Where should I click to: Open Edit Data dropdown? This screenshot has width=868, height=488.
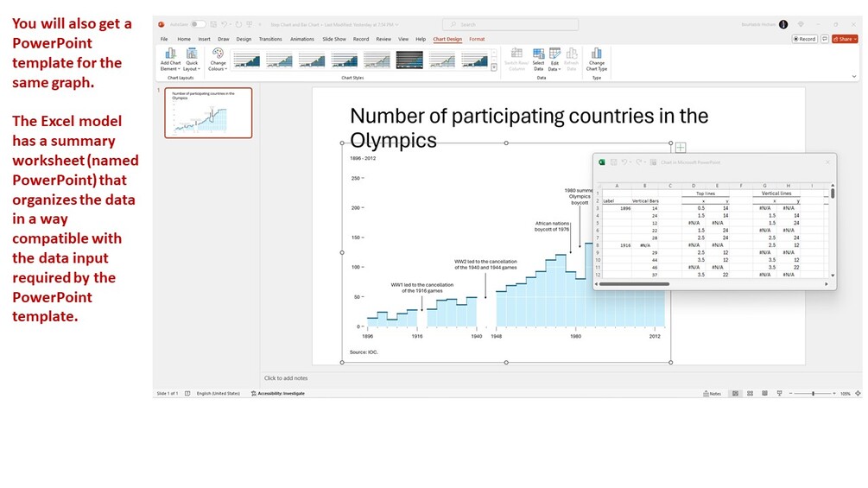point(554,60)
